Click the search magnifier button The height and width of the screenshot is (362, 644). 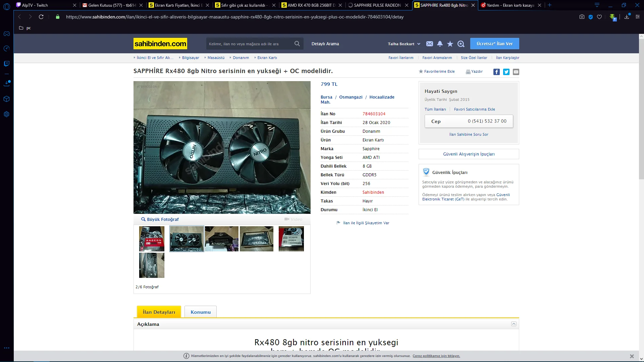[297, 44]
